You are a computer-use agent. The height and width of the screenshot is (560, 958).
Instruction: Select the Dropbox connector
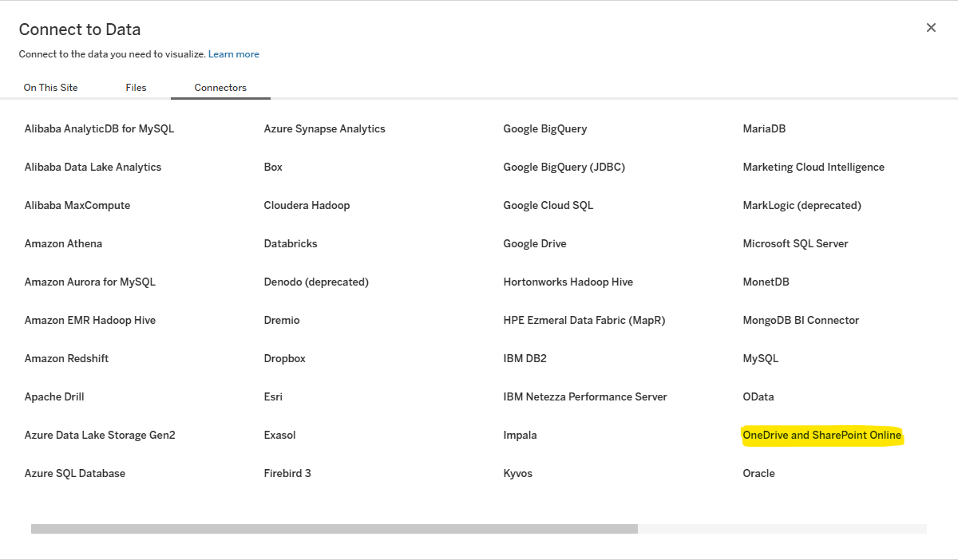(x=284, y=358)
